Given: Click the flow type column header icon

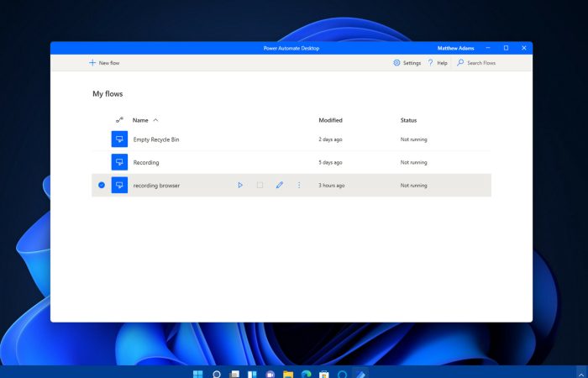Looking at the screenshot, I should pyautogui.click(x=119, y=120).
